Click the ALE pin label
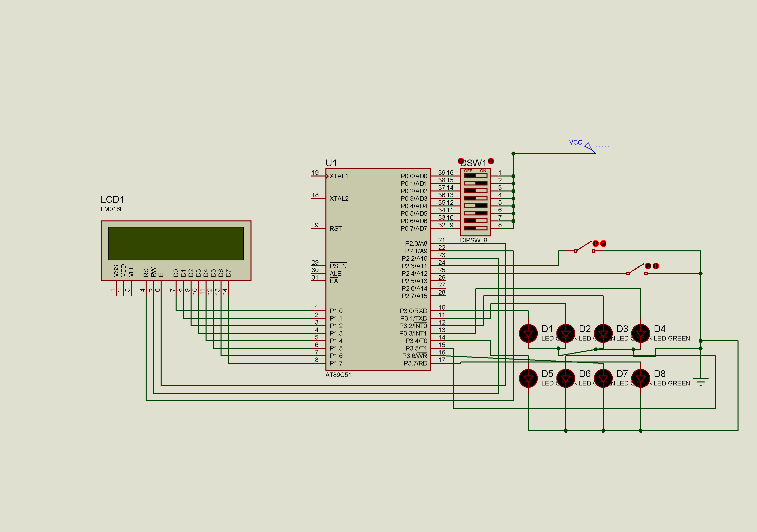Image resolution: width=757 pixels, height=532 pixels. (336, 273)
